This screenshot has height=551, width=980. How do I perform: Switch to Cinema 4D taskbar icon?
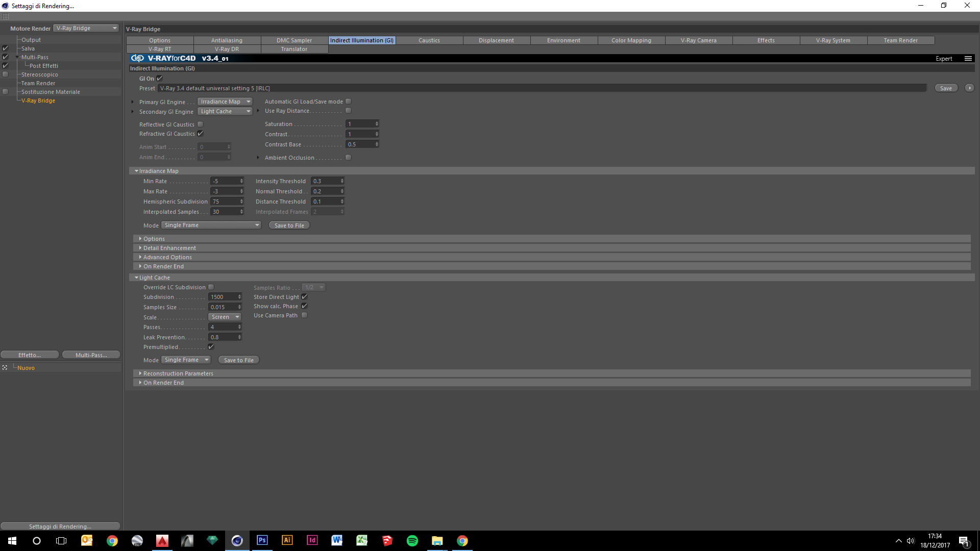click(237, 540)
